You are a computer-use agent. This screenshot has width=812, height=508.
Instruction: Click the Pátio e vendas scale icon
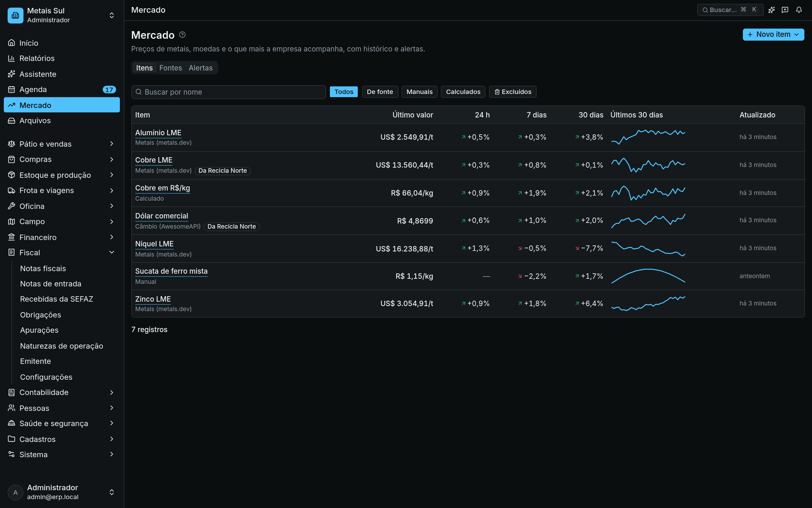click(x=11, y=144)
